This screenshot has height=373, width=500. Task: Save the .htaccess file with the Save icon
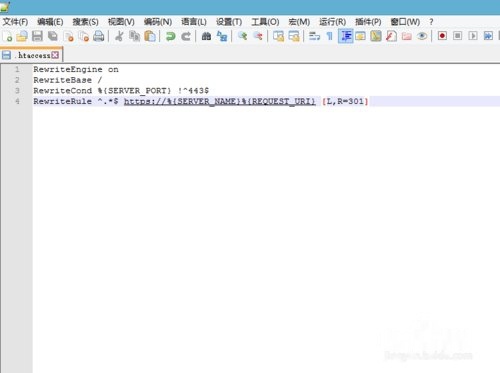[x=37, y=36]
